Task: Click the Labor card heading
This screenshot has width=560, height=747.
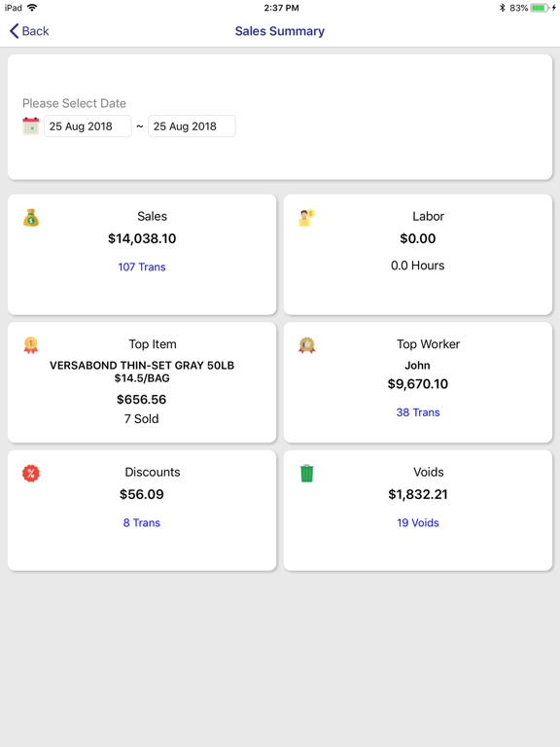Action: pyautogui.click(x=429, y=216)
